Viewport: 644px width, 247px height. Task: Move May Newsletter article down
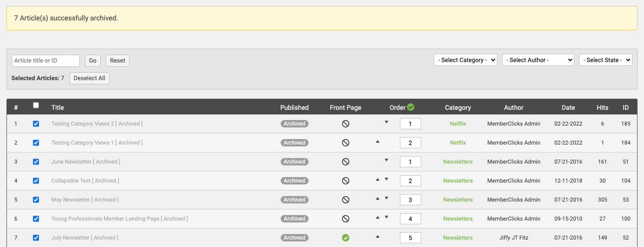(386, 198)
